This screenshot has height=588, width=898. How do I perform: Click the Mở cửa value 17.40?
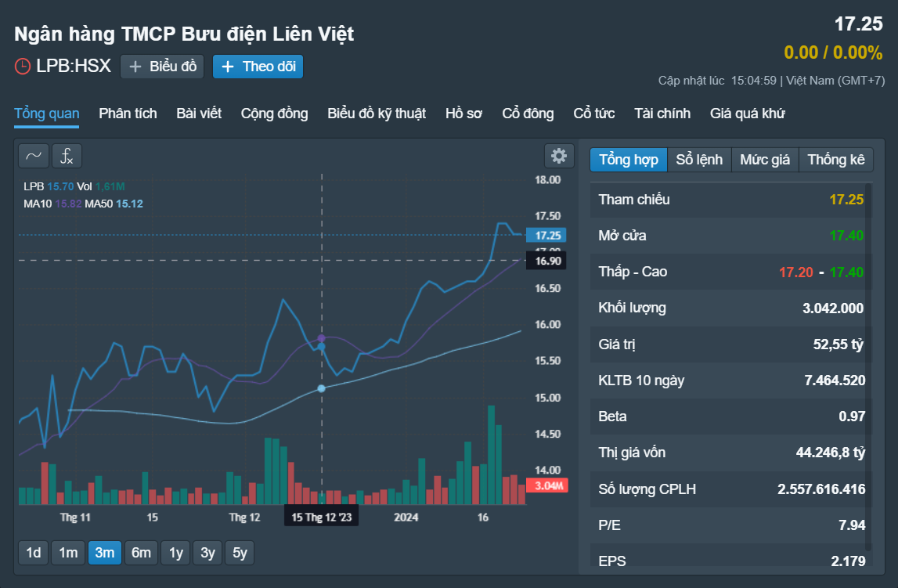coord(846,236)
